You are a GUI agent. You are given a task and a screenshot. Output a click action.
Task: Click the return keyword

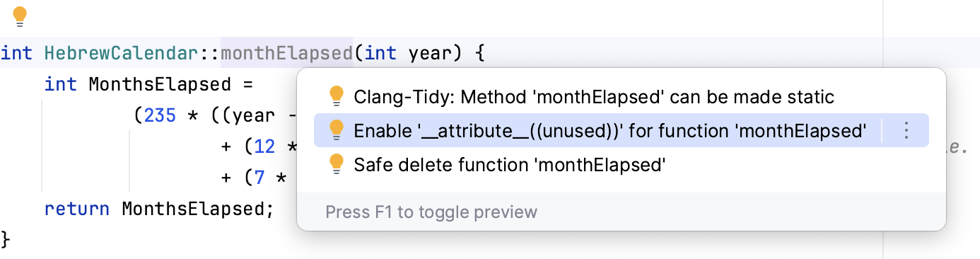pyautogui.click(x=77, y=209)
